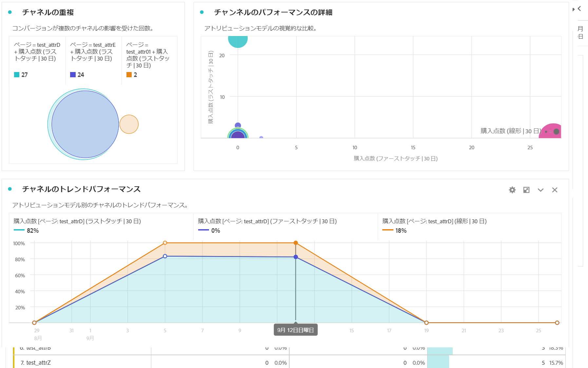Click the data point on August 29
This screenshot has width=588, height=368.
pos(34,323)
